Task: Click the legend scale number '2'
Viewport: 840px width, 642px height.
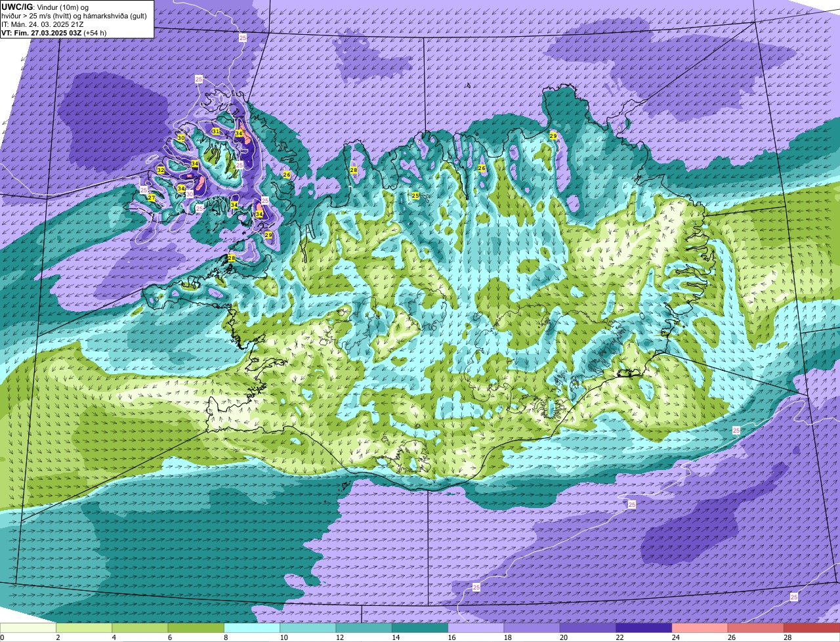Action: coord(58,637)
